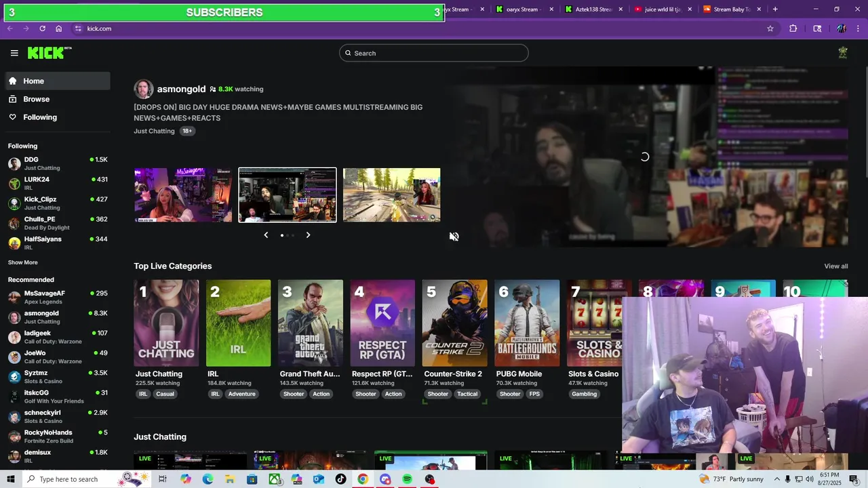Click the Tactical tag under Counter-Strike 2
Viewport: 868px width, 488px height.
pyautogui.click(x=467, y=394)
